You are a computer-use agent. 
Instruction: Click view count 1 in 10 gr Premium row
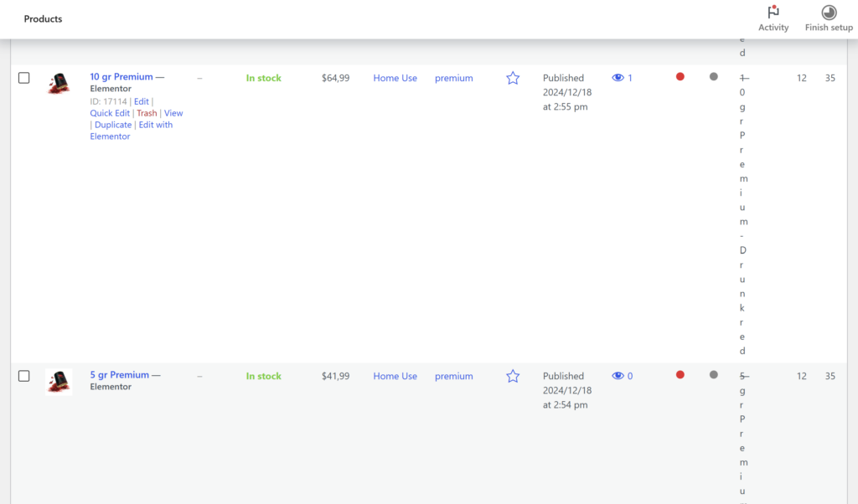630,78
